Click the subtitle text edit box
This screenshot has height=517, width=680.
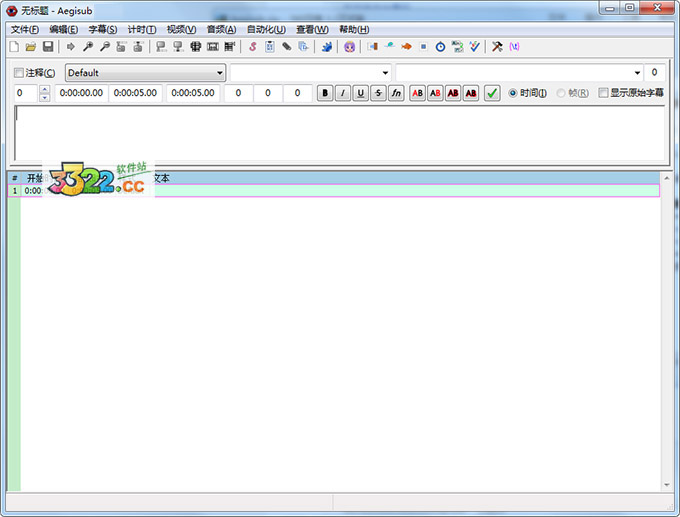coord(340,133)
